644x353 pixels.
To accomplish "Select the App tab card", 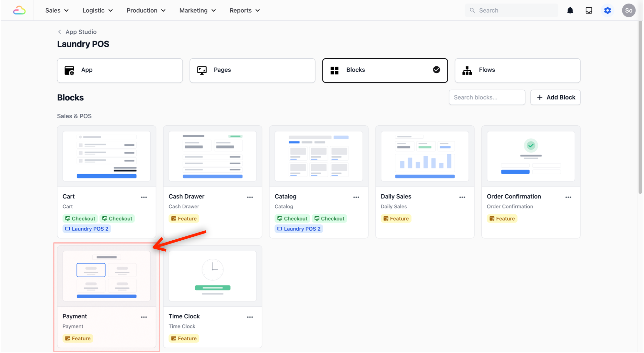I will click(x=120, y=70).
